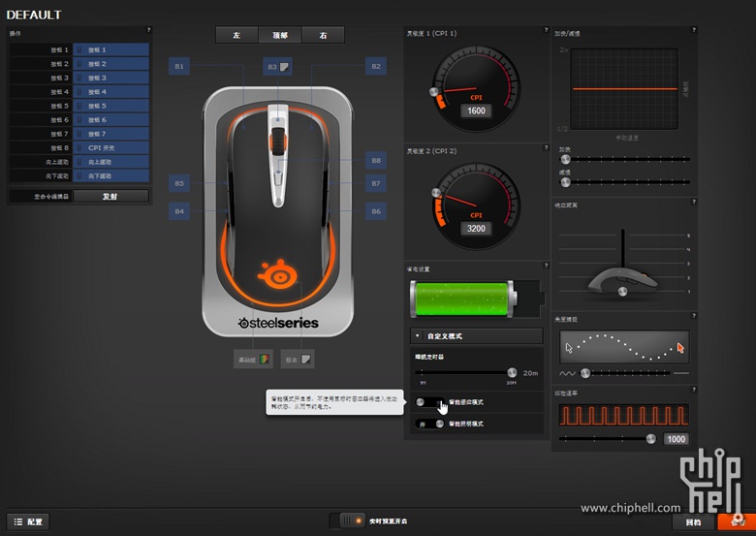Open the 按钮 1 action dropdown
Screen dimensions: 756x536
click(x=110, y=49)
